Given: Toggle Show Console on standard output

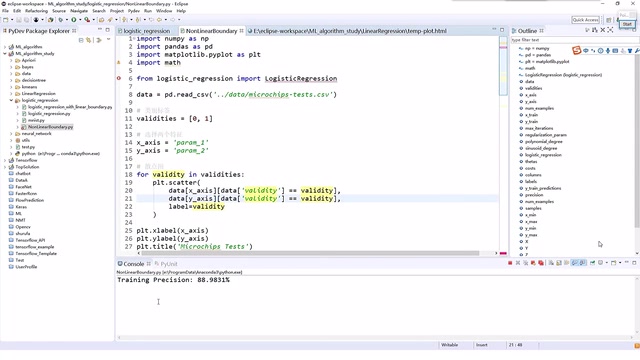Looking at the screenshot, I should pyautogui.click(x=575, y=263).
